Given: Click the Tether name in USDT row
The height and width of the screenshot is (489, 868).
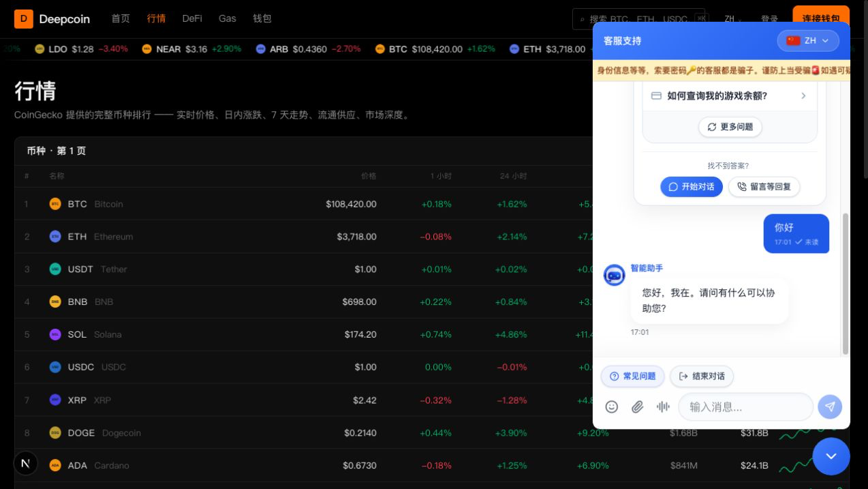Looking at the screenshot, I should [114, 269].
